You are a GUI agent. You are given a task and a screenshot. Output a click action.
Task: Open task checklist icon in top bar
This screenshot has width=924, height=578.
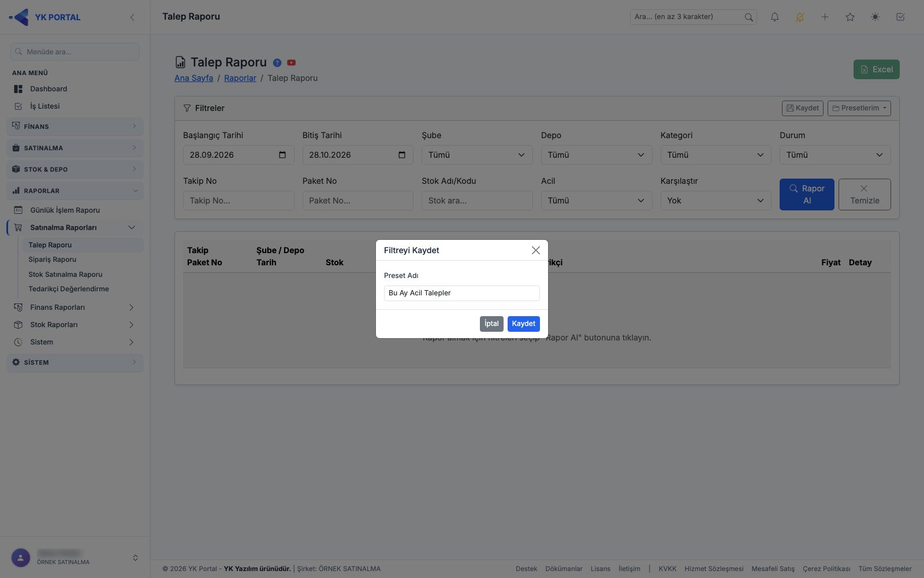pos(900,17)
